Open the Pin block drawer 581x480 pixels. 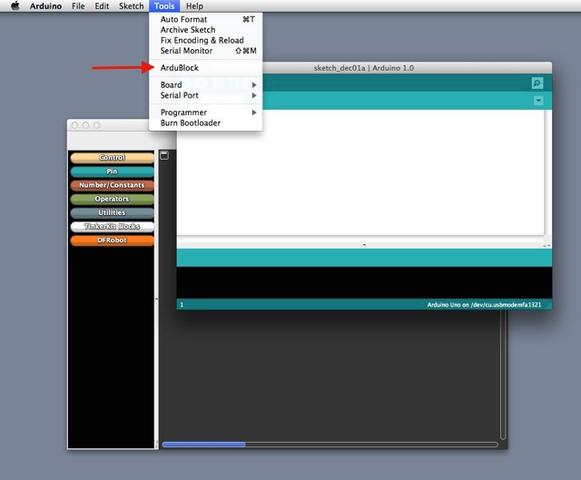pos(112,171)
